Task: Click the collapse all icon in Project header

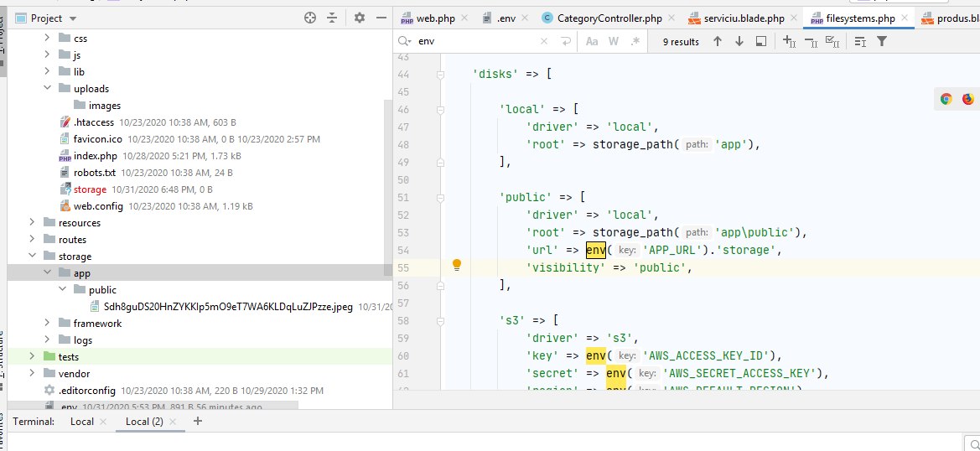Action: pyautogui.click(x=332, y=18)
